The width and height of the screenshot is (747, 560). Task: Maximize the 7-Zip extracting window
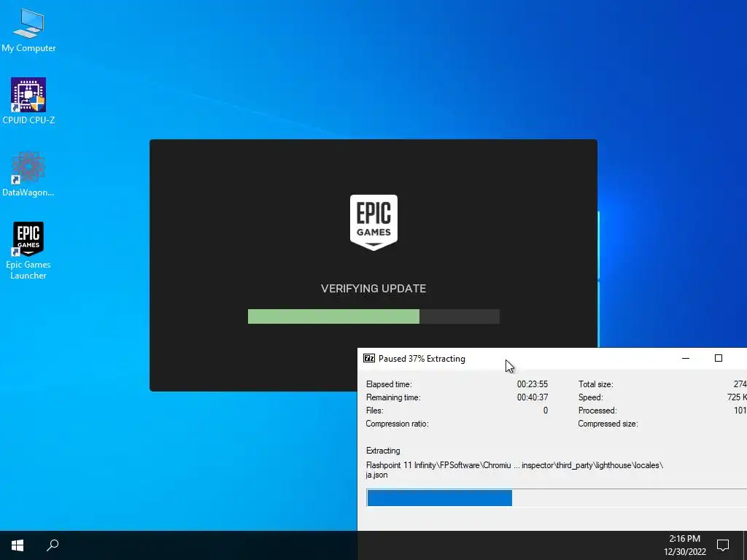pyautogui.click(x=719, y=359)
